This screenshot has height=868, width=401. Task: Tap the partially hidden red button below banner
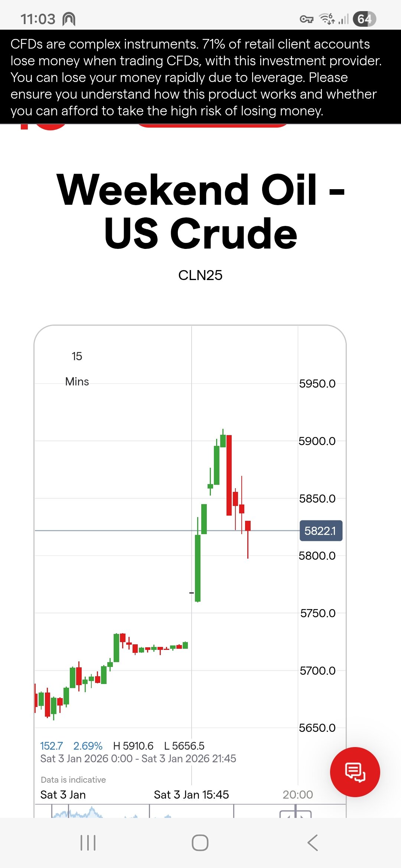pyautogui.click(x=212, y=126)
